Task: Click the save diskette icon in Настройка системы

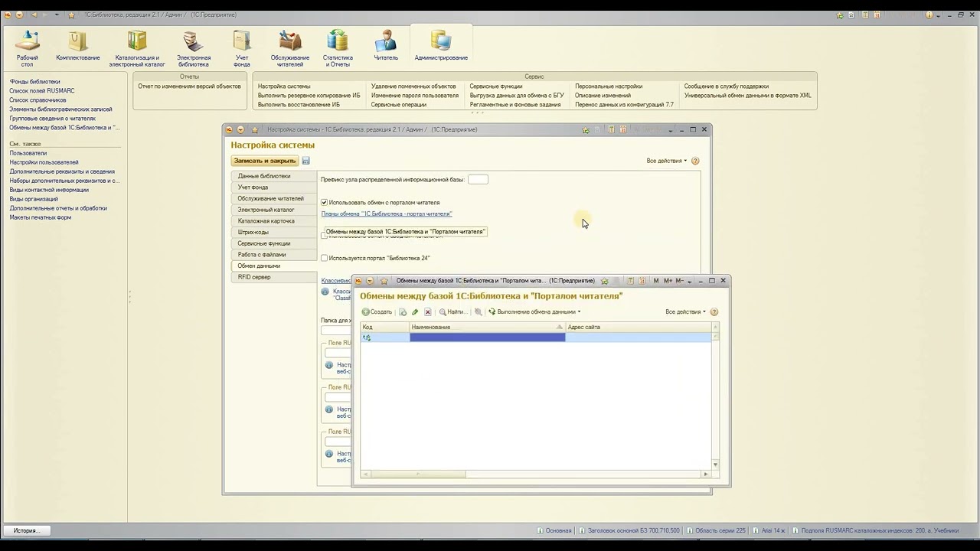Action: tap(306, 161)
